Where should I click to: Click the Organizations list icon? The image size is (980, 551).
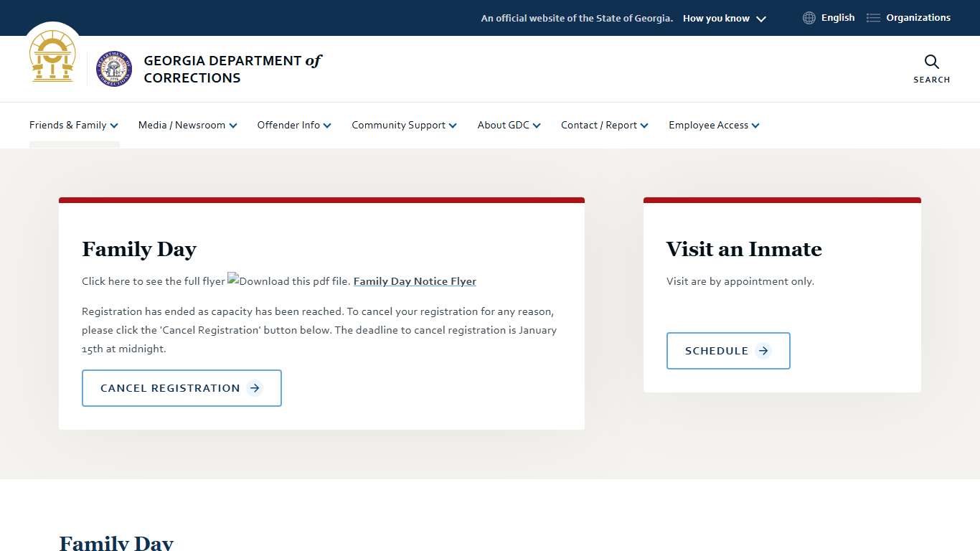point(873,18)
